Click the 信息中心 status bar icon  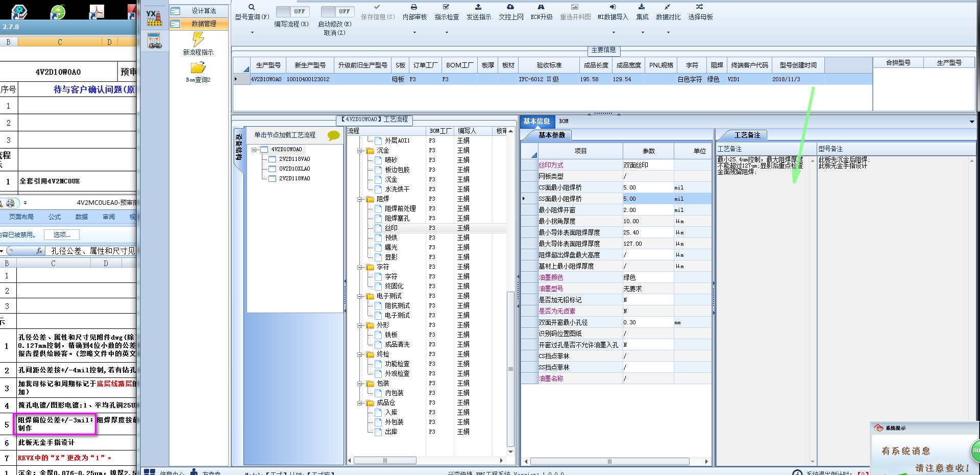(149, 472)
